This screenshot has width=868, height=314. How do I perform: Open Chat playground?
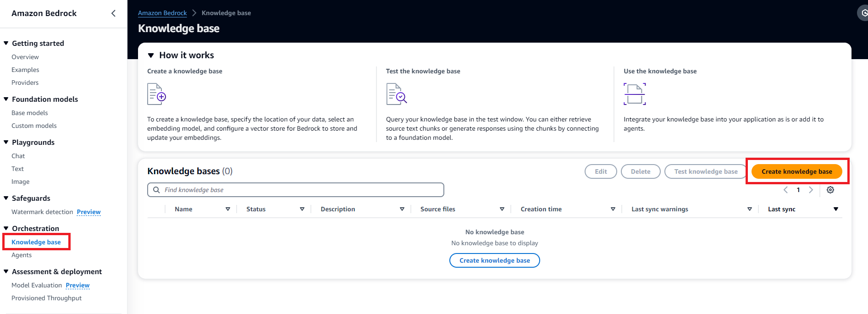click(18, 156)
